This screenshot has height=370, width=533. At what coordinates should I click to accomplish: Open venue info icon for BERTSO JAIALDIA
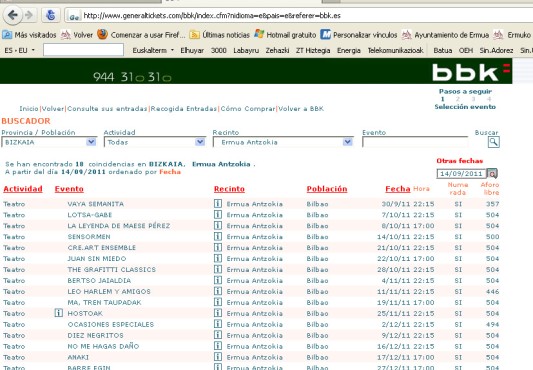coord(218,280)
